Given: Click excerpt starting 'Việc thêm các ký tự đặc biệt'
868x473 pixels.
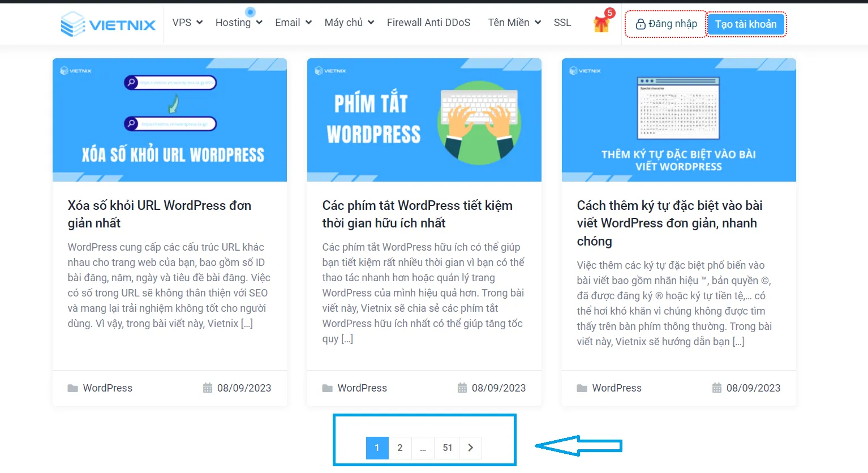Looking at the screenshot, I should (x=674, y=303).
